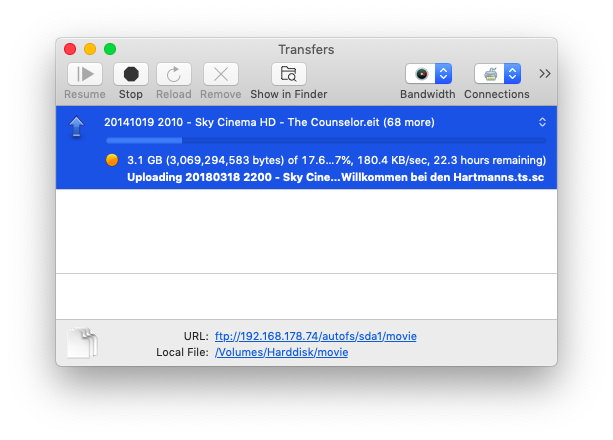Screen dimensions: 613x440
Task: Expand the toolbar overflow chevron
Action: pyautogui.click(x=545, y=73)
